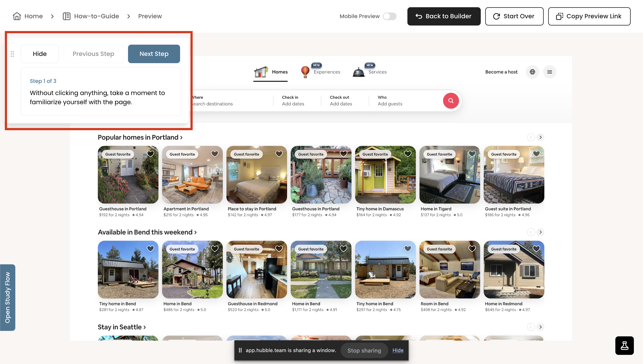Select the Homes tab

pos(270,72)
